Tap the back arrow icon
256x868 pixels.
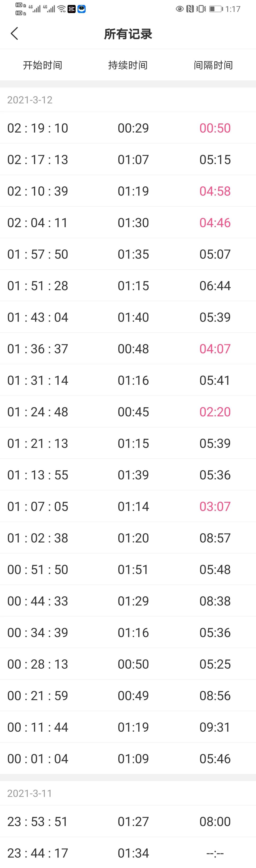tap(14, 34)
